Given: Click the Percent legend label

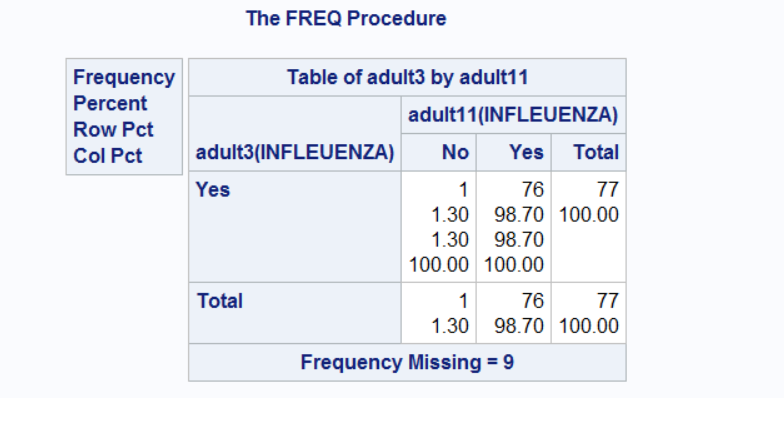Looking at the screenshot, I should (x=110, y=103).
